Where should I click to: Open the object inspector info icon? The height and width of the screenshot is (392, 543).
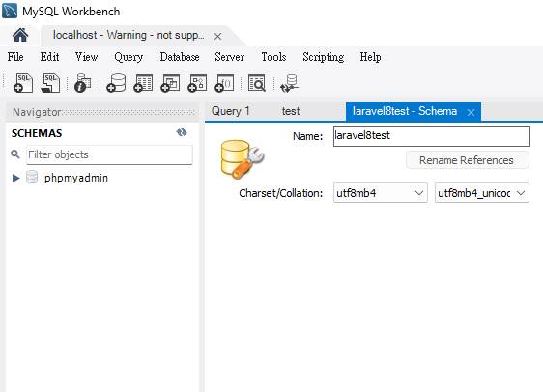tap(83, 83)
